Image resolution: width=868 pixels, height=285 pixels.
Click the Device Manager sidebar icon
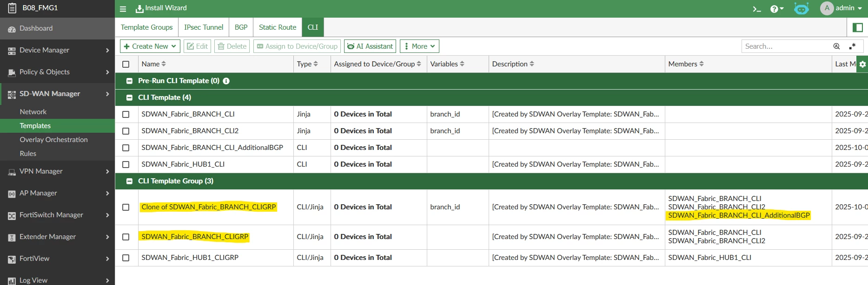pyautogui.click(x=12, y=51)
